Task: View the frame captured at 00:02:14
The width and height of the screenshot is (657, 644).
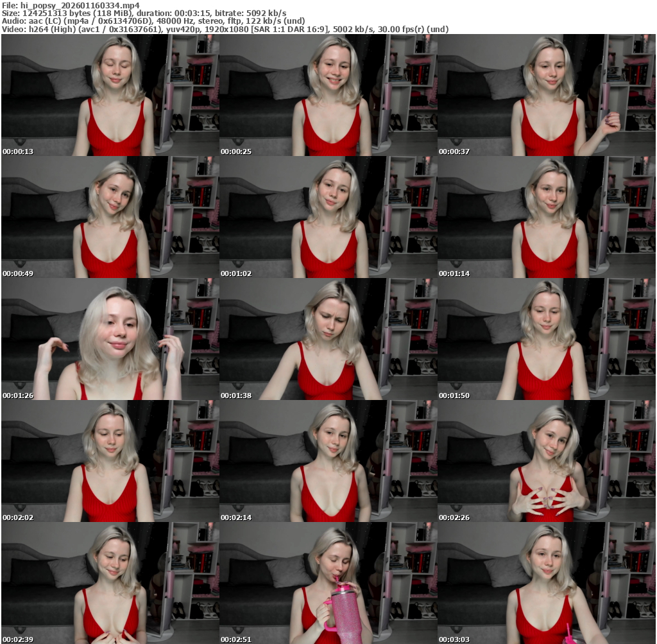Action: [x=328, y=461]
